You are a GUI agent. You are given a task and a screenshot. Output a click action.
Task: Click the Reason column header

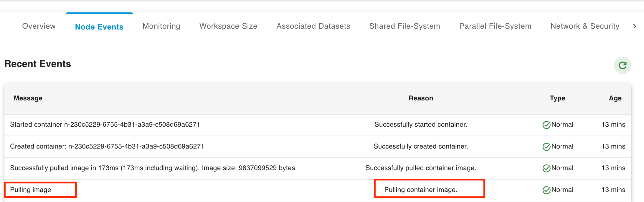click(421, 98)
